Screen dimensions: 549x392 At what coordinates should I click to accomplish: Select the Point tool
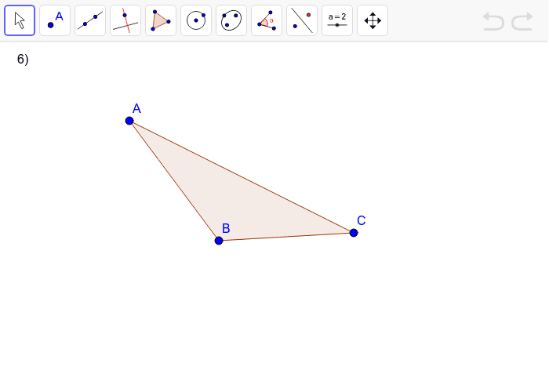coord(55,20)
